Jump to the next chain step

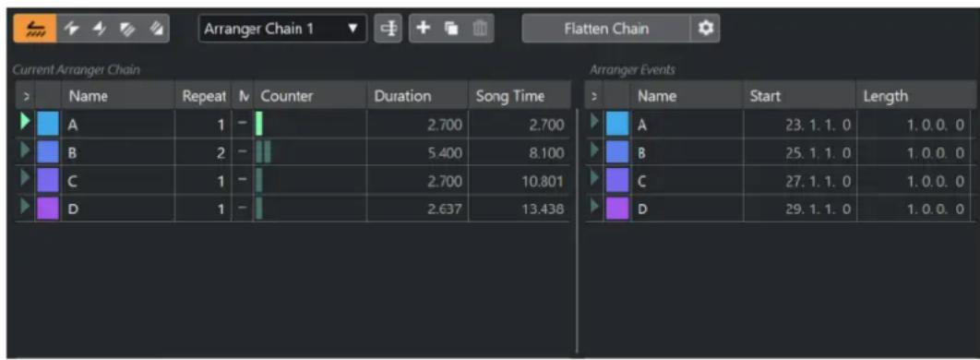100,29
